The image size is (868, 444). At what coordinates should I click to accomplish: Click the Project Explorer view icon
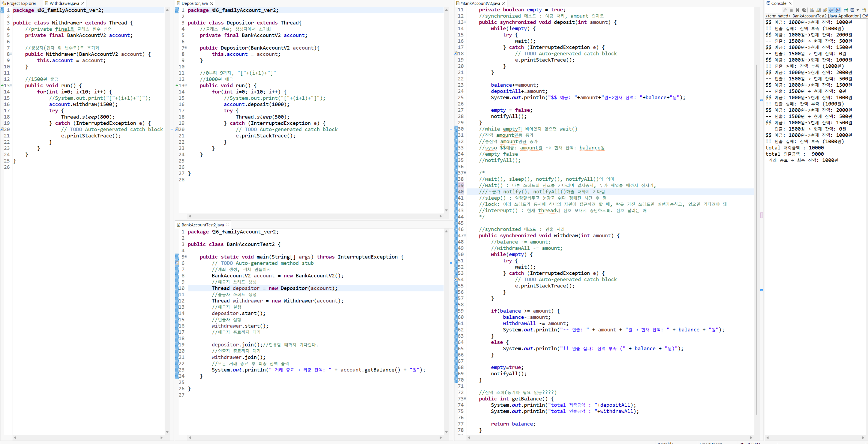(x=4, y=3)
